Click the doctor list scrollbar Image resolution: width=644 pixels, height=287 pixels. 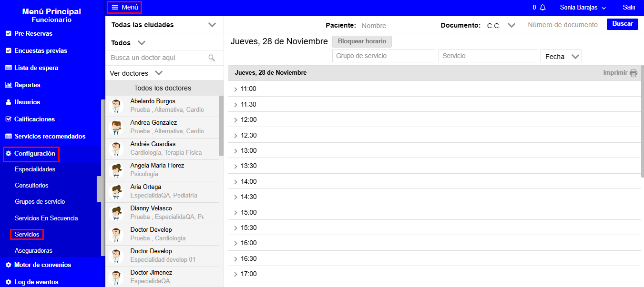pyautogui.click(x=221, y=126)
